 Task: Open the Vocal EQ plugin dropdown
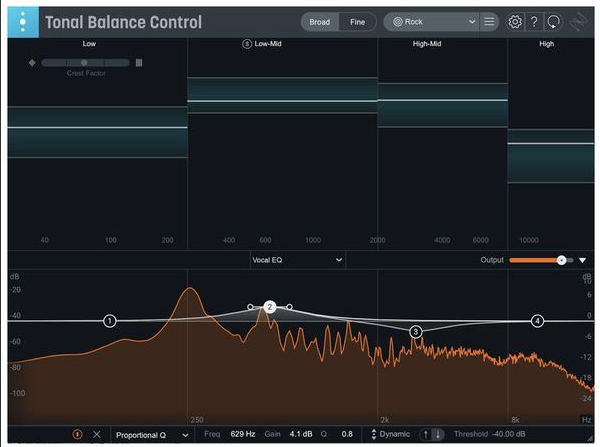[297, 260]
